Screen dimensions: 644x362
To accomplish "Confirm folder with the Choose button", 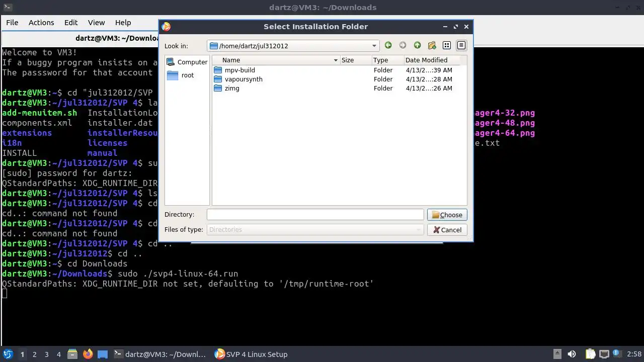I will point(447,215).
